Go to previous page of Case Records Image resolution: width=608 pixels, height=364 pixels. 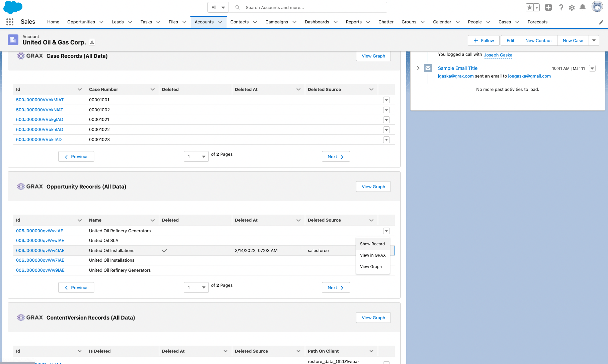[76, 156]
